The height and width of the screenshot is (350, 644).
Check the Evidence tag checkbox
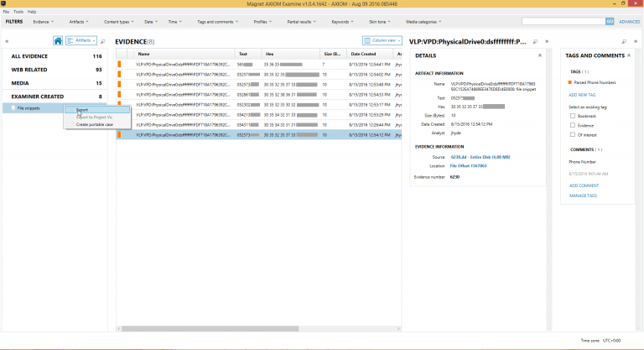point(573,125)
